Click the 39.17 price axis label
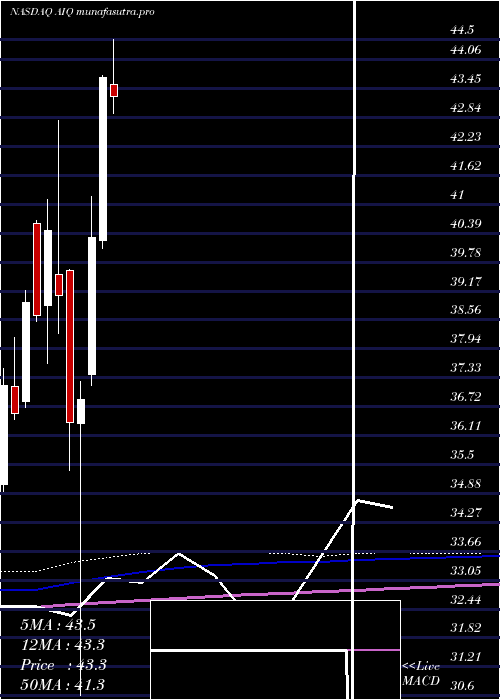 pos(466,281)
